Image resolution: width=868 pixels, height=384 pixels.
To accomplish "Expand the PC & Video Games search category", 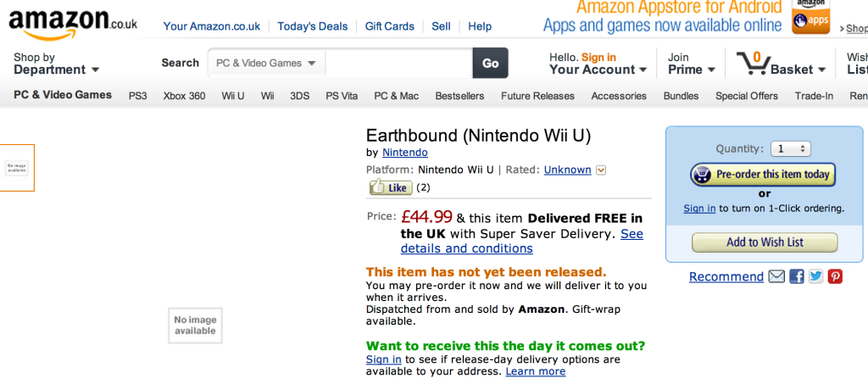I will click(266, 63).
